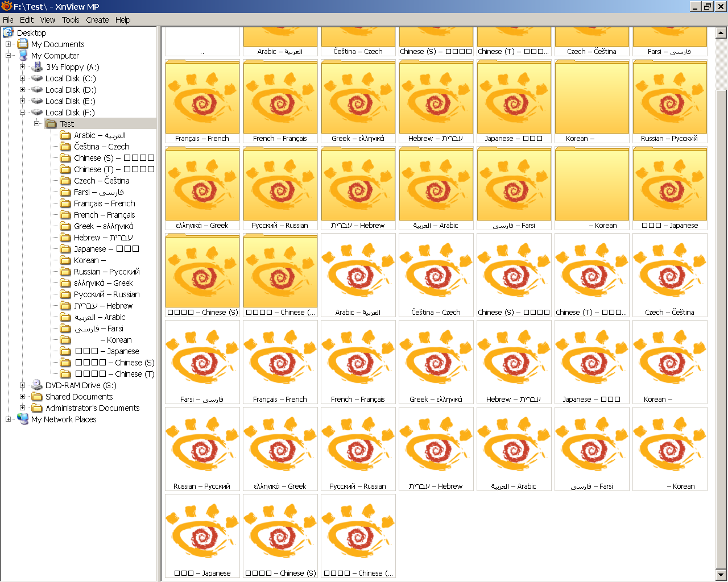
Task: Expand the My Documents tree node
Action: 8,44
